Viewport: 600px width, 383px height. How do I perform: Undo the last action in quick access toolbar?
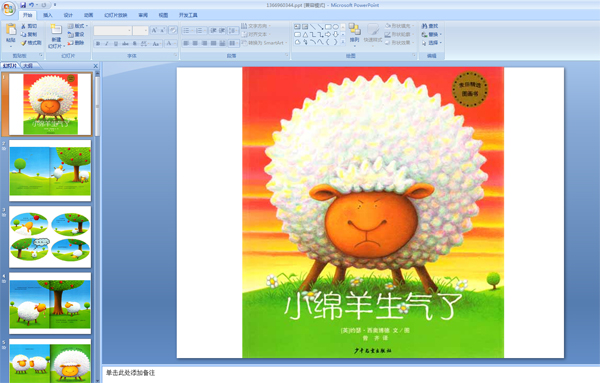32,5
